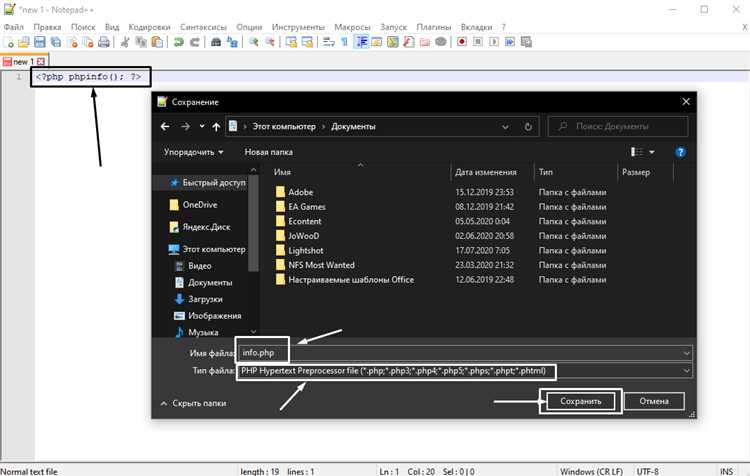The height and width of the screenshot is (476, 750).
Task: Click the Zoom In magnifier icon
Action: [x=254, y=42]
